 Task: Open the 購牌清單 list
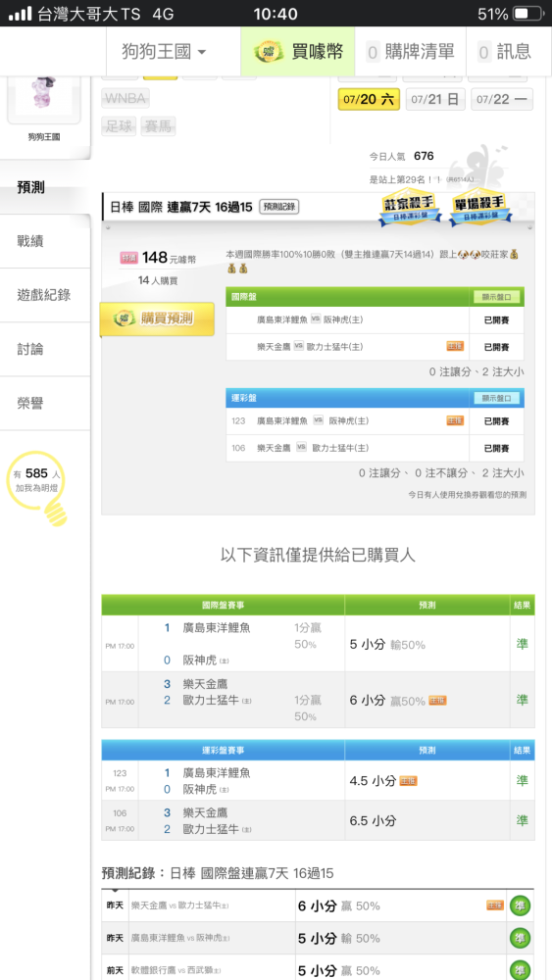click(x=410, y=51)
